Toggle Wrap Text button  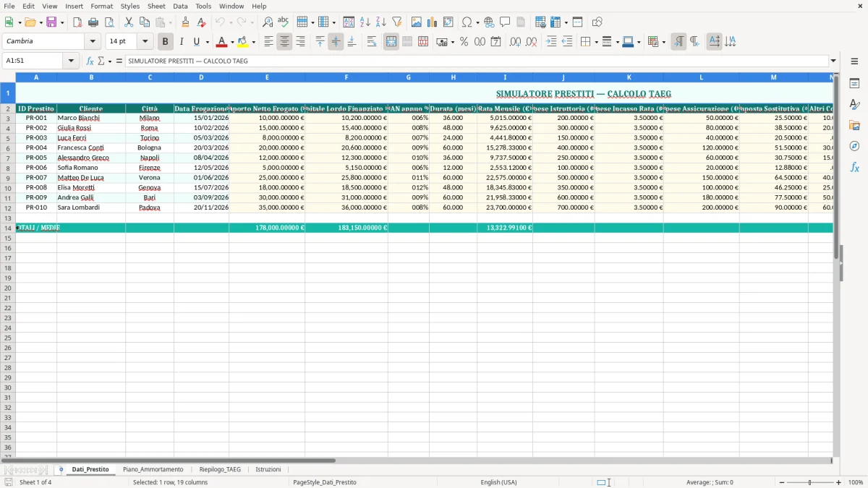tap(372, 42)
